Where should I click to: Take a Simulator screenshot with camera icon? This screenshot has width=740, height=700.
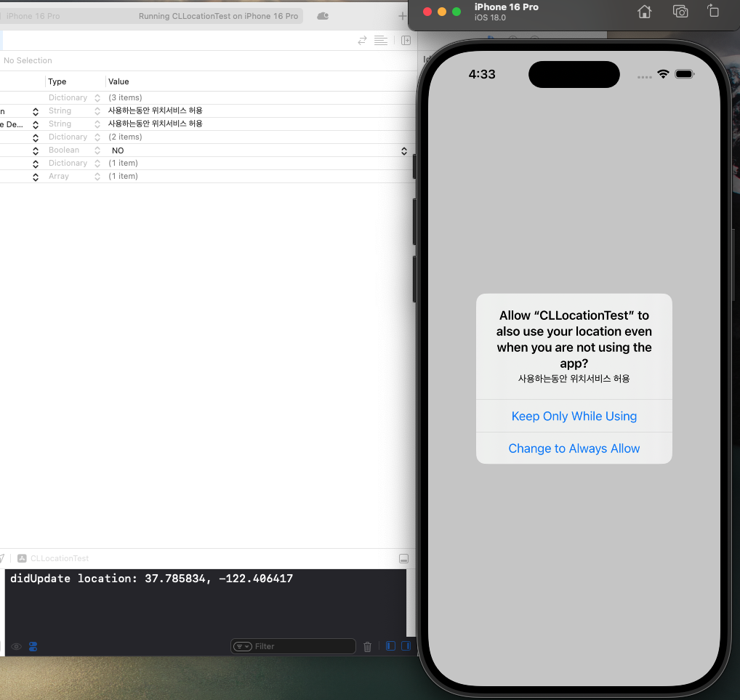[680, 12]
